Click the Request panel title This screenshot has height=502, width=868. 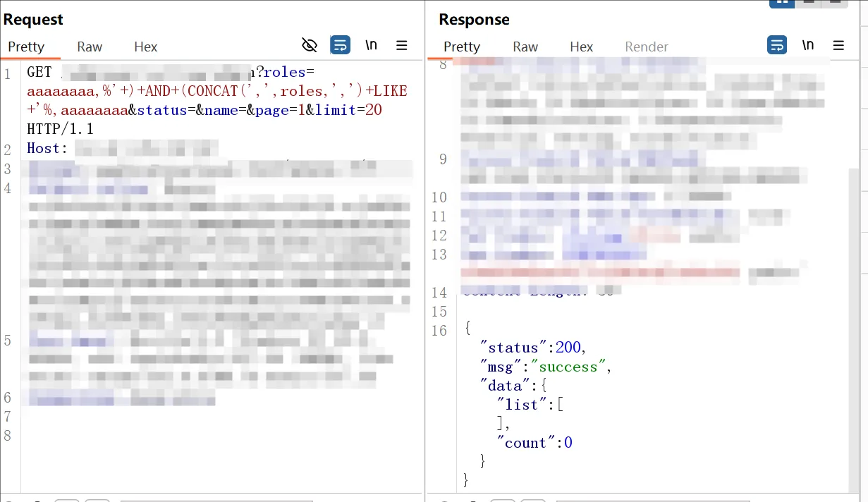coord(33,20)
